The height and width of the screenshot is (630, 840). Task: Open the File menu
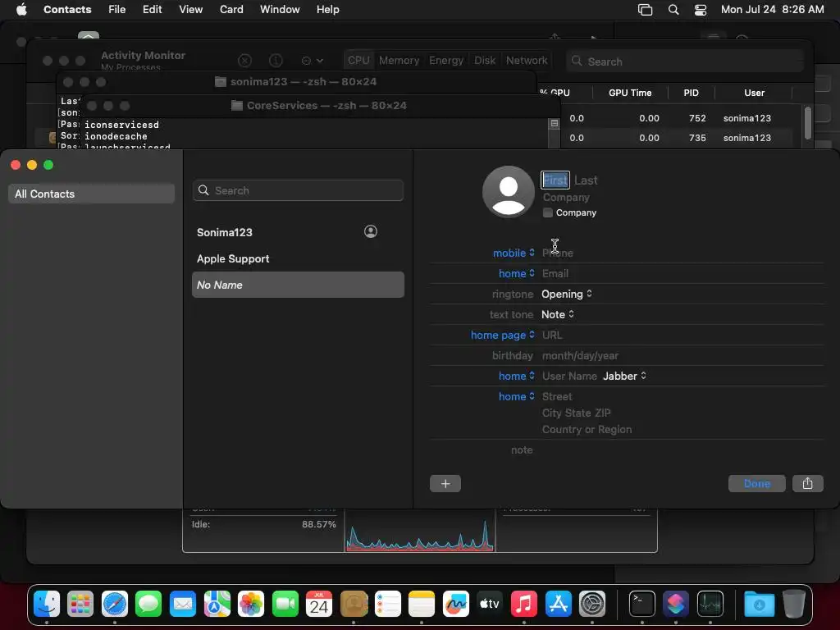[x=116, y=10]
